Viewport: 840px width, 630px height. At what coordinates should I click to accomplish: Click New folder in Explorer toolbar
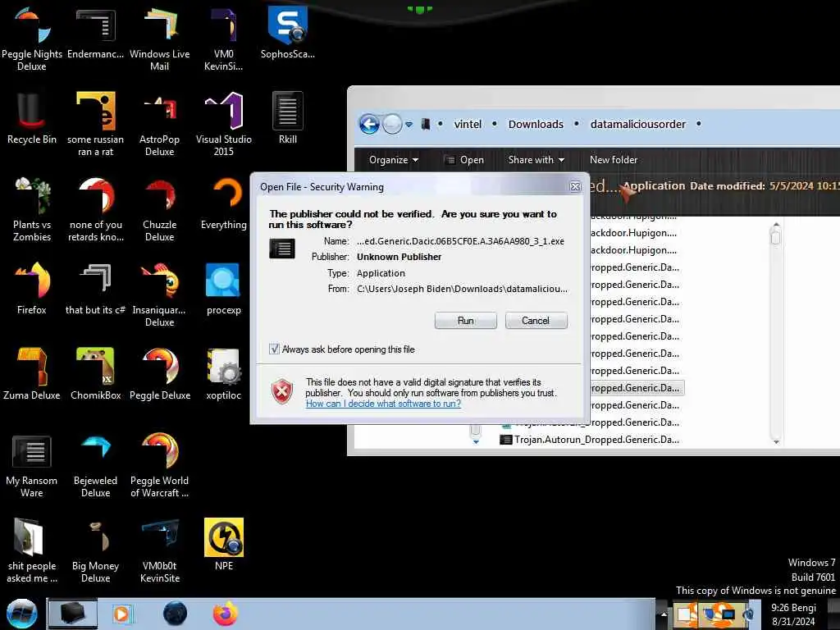(614, 160)
